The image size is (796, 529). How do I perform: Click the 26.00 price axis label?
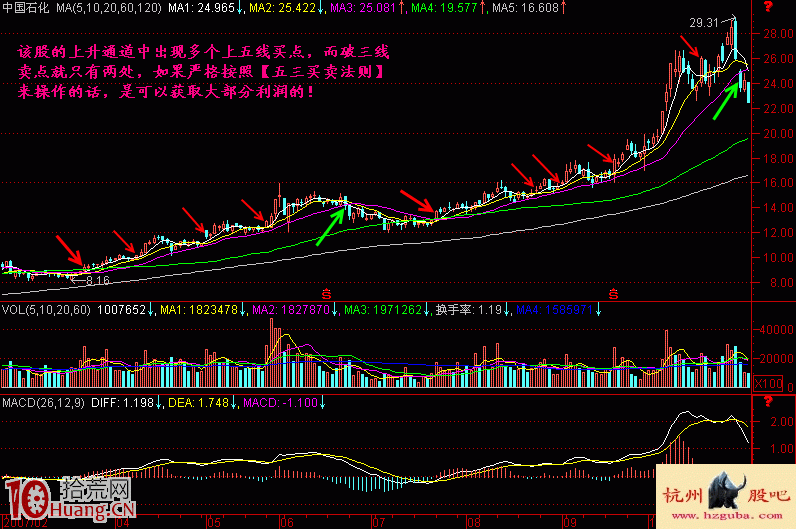tap(778, 59)
